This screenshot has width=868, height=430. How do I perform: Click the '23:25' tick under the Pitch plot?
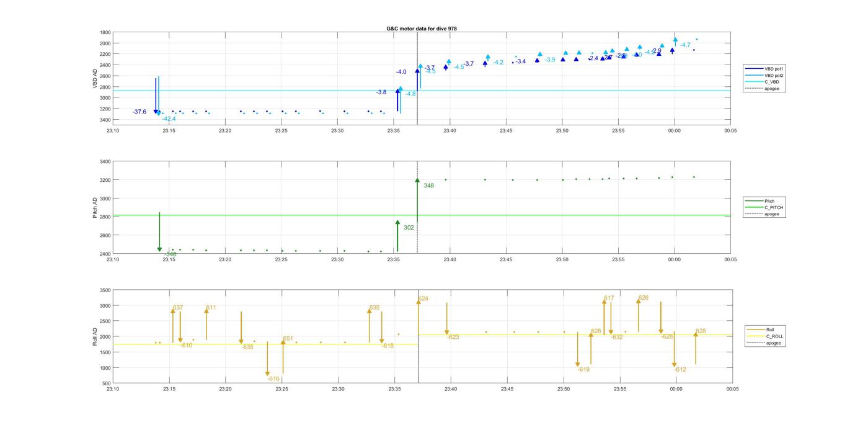(x=281, y=260)
